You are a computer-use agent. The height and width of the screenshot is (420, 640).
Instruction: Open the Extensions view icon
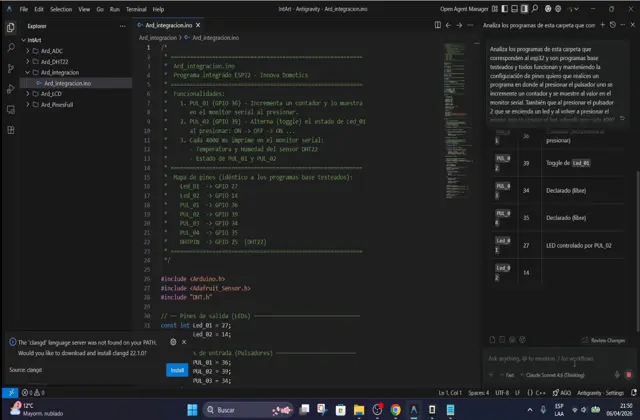9,131
